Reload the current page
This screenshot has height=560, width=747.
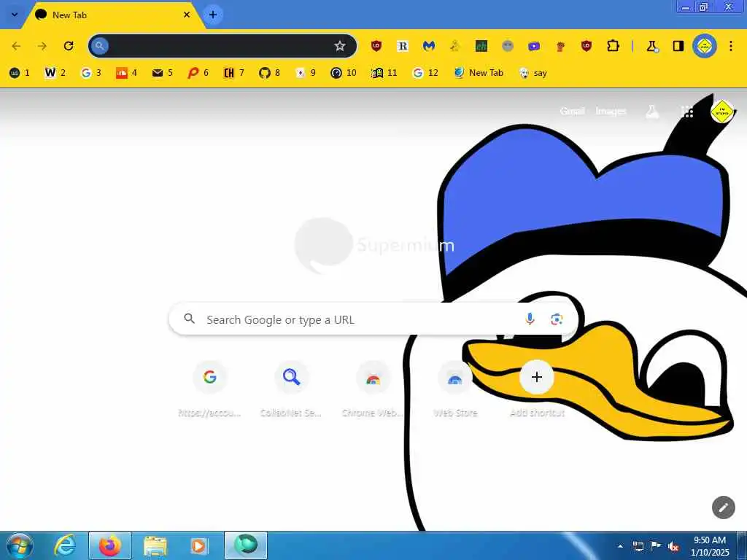coord(69,46)
